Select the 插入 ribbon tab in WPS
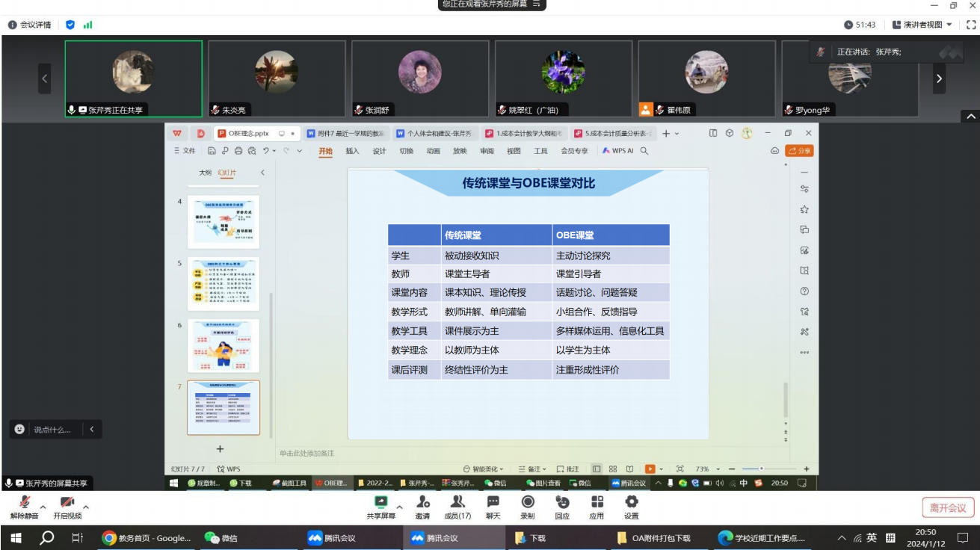Viewport: 980px width, 550px height. tap(352, 151)
